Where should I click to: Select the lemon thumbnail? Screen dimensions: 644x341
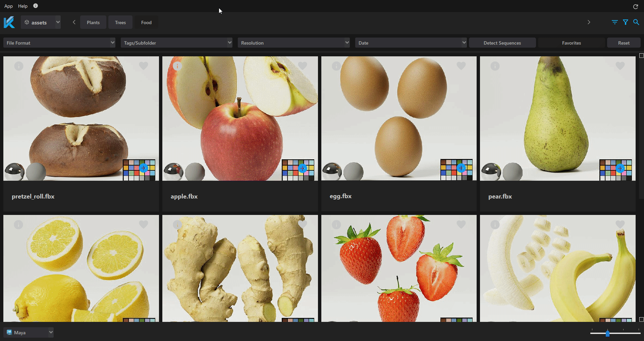pos(81,268)
